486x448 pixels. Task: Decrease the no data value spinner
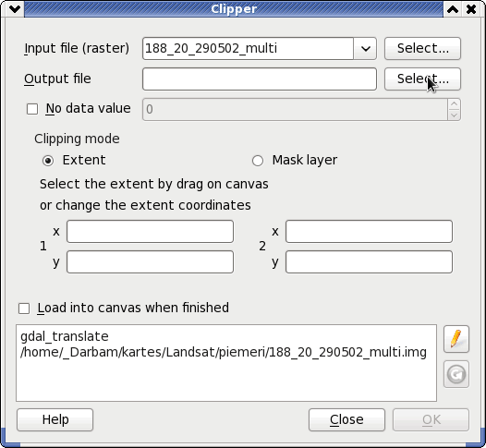pyautogui.click(x=454, y=115)
